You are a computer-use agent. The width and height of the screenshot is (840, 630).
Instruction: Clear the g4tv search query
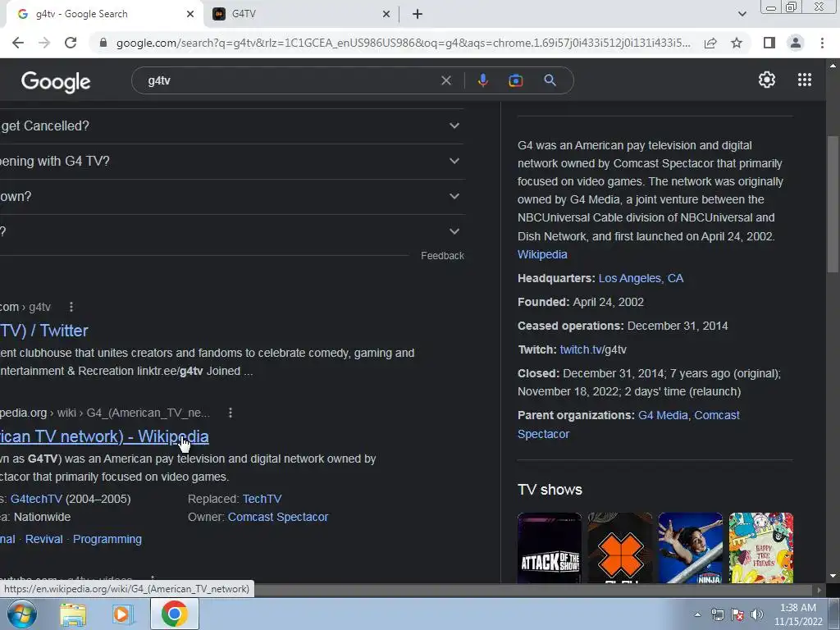click(445, 81)
